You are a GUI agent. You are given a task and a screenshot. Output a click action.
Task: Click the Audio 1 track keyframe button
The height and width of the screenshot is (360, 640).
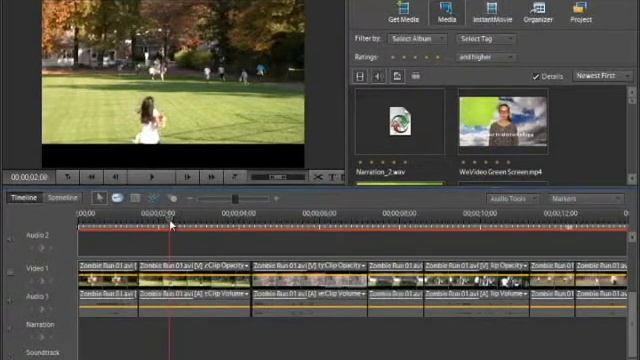point(41,309)
